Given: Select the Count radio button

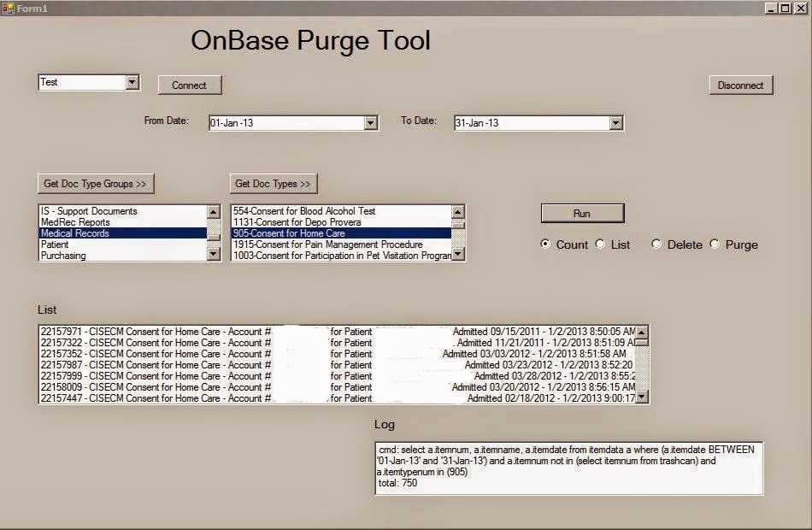Looking at the screenshot, I should [544, 244].
